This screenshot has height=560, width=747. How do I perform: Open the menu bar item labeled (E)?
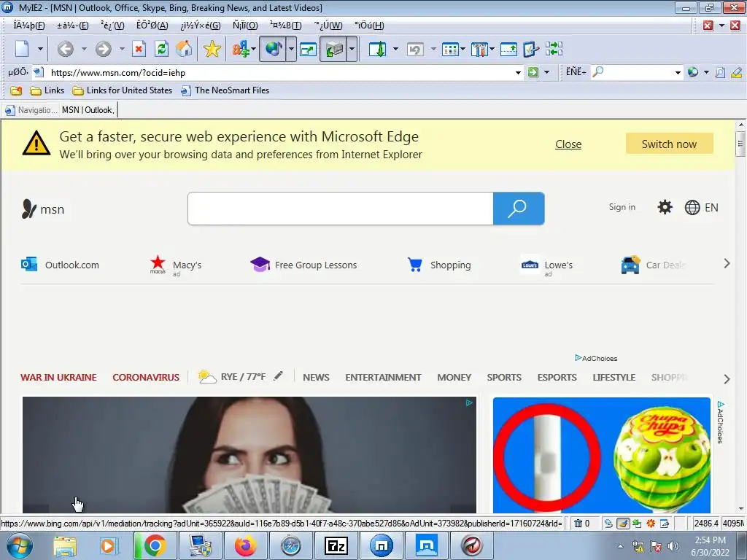[x=73, y=26]
